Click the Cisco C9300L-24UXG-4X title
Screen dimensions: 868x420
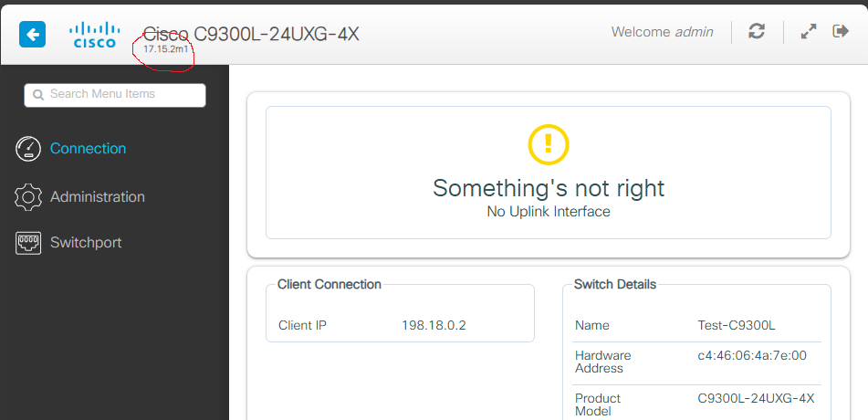click(251, 35)
